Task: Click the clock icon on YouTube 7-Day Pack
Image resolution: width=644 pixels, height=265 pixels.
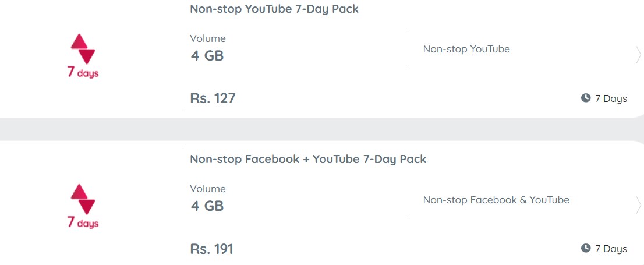Action: [586, 98]
